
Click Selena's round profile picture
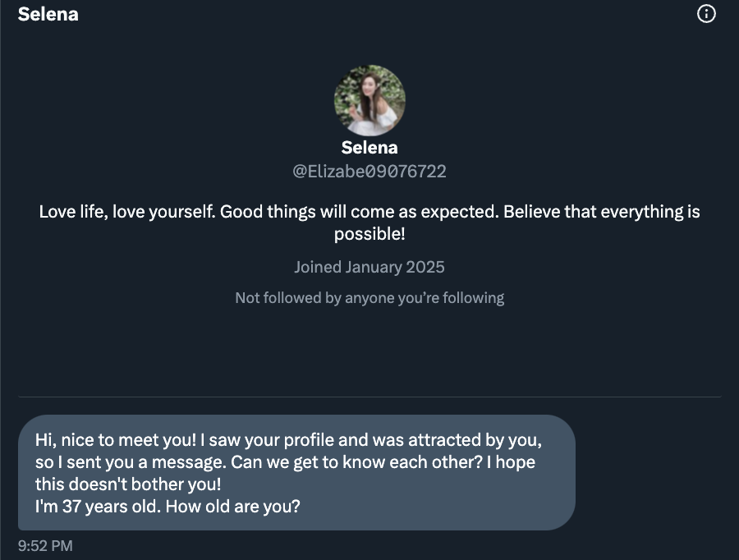click(369, 100)
